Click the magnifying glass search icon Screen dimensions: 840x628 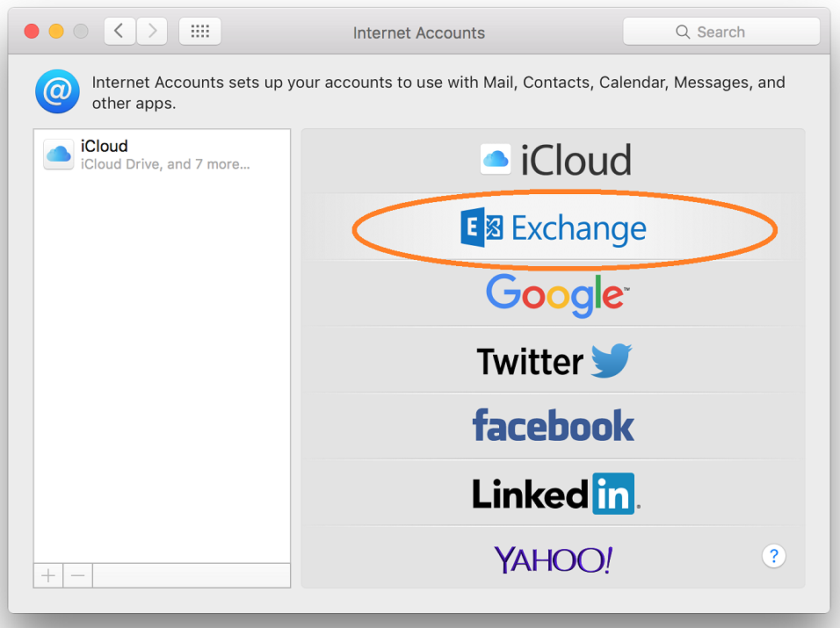pos(683,32)
